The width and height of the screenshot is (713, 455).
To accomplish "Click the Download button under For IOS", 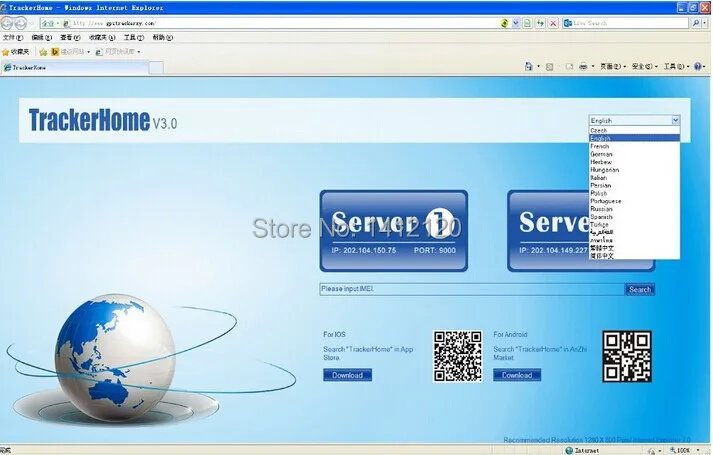I will (x=347, y=375).
